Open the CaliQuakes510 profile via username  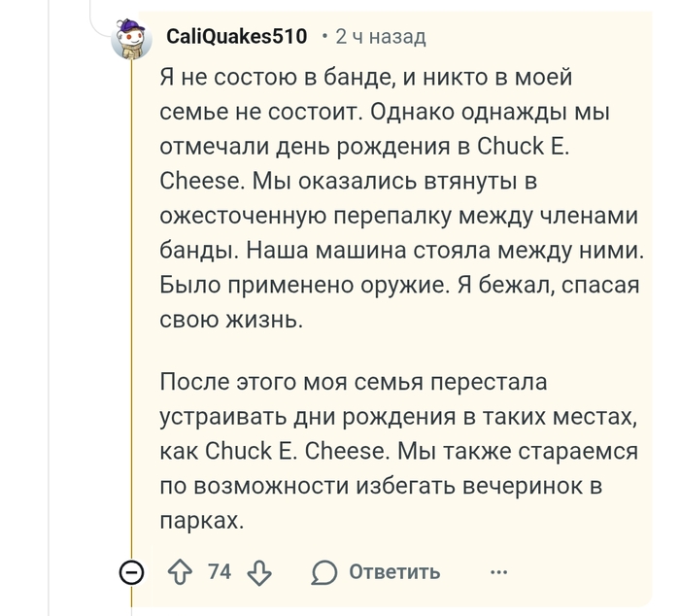pyautogui.click(x=237, y=37)
